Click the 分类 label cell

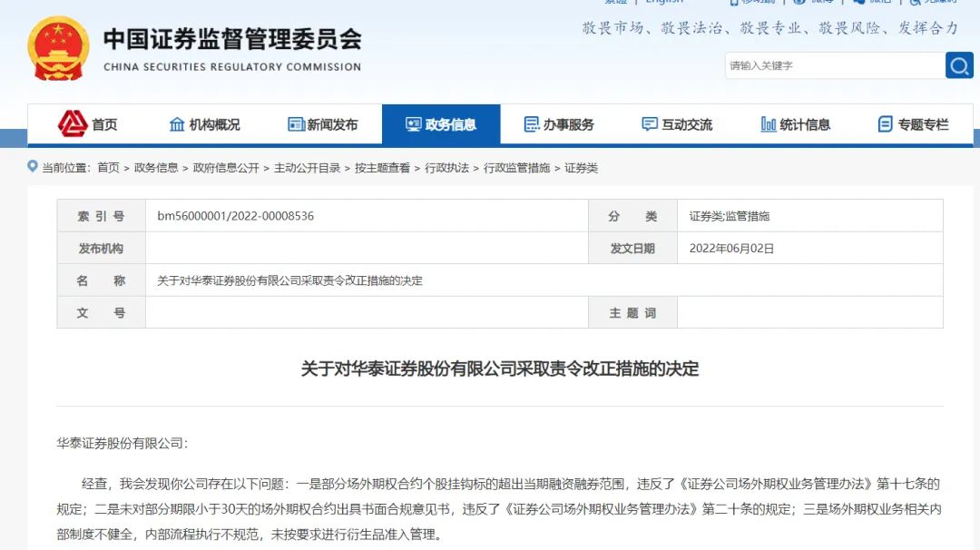click(x=632, y=216)
